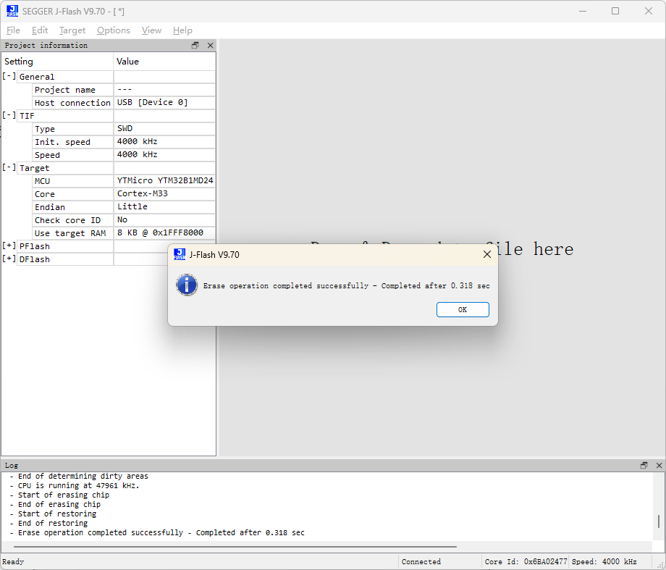The width and height of the screenshot is (666, 570).
Task: Open the View menu
Action: click(152, 31)
